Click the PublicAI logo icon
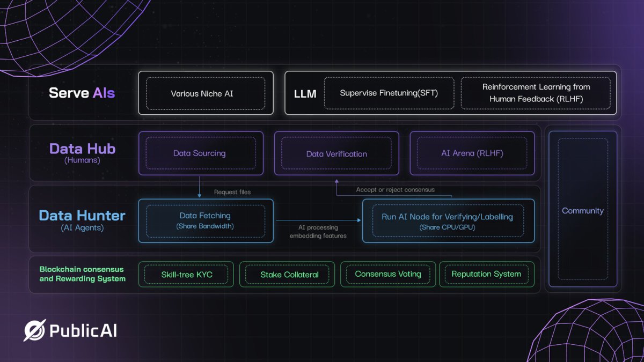This screenshot has height=362, width=644. click(x=33, y=330)
